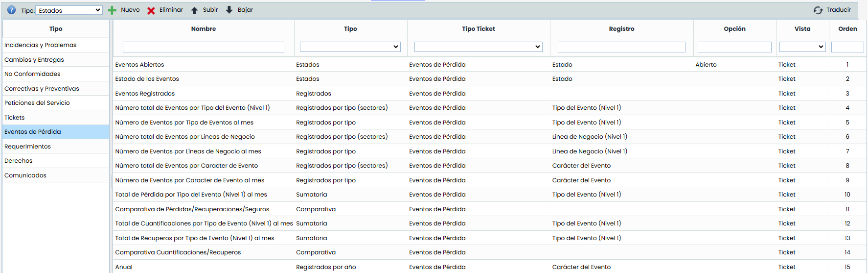Select Incidencias y Problemas in sidebar
Viewport: 868px width, 273px height.
click(x=41, y=45)
